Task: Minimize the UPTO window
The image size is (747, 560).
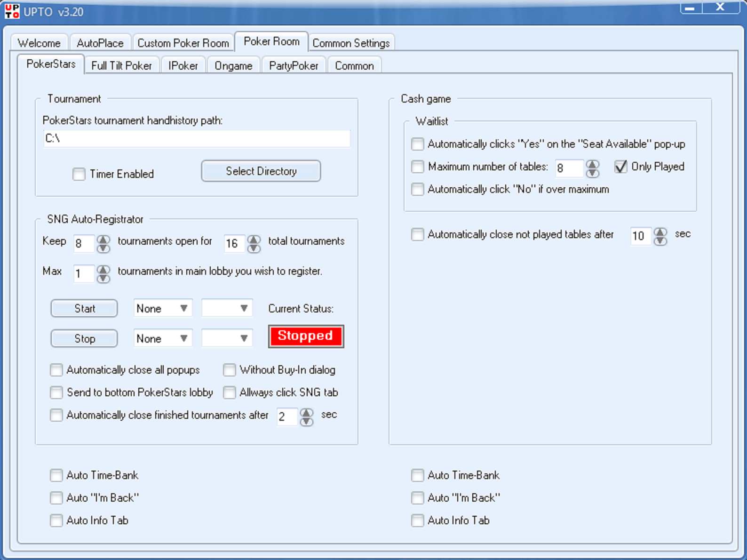Action: point(691,8)
